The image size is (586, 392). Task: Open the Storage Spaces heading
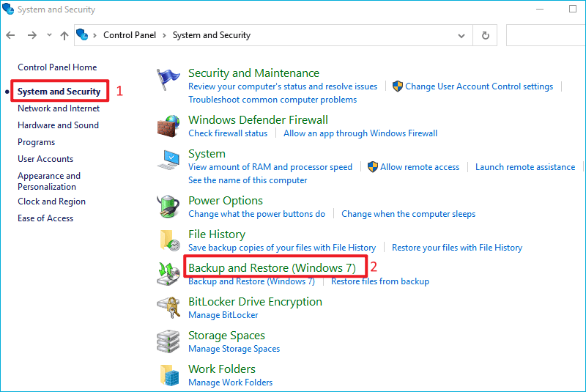[x=226, y=336]
